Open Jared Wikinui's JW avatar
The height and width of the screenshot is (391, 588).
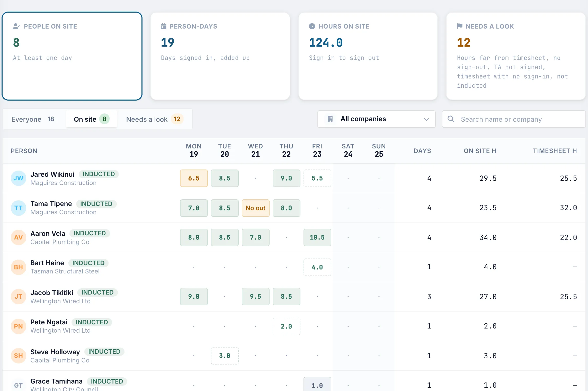(x=19, y=178)
